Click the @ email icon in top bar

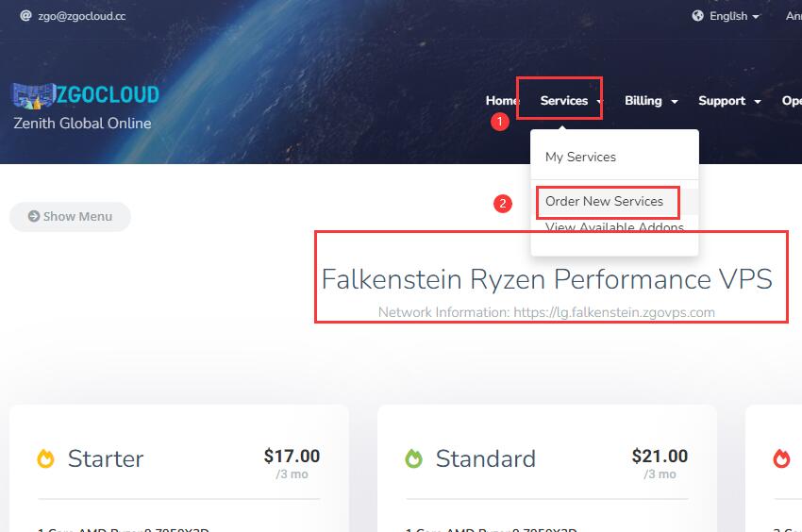(x=25, y=16)
